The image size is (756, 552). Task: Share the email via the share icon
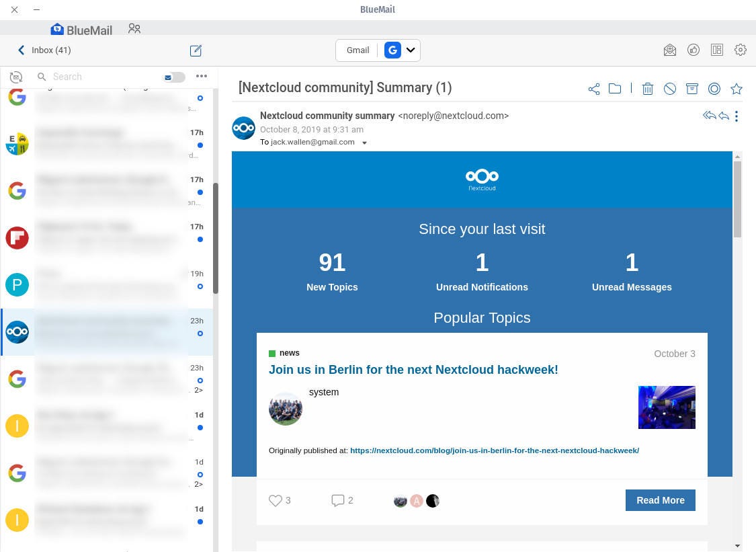[593, 88]
